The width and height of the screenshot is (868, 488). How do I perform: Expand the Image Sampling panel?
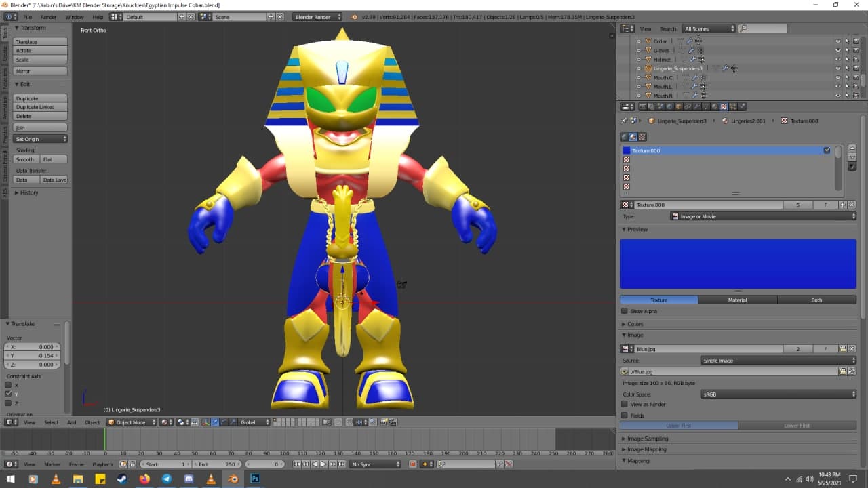pos(647,439)
